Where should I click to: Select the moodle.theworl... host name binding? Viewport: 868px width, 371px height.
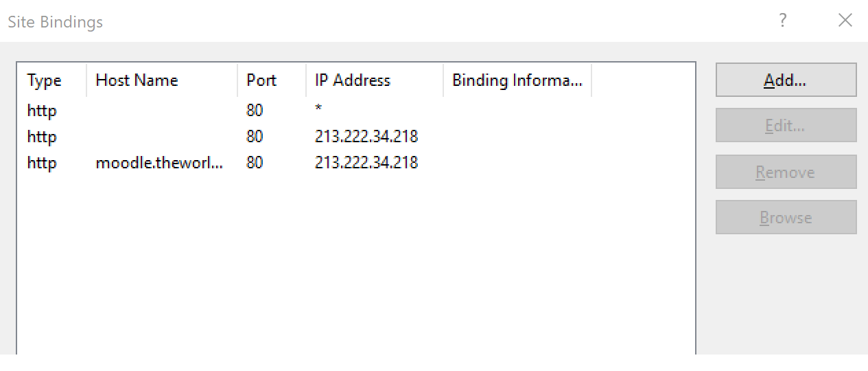[159, 163]
